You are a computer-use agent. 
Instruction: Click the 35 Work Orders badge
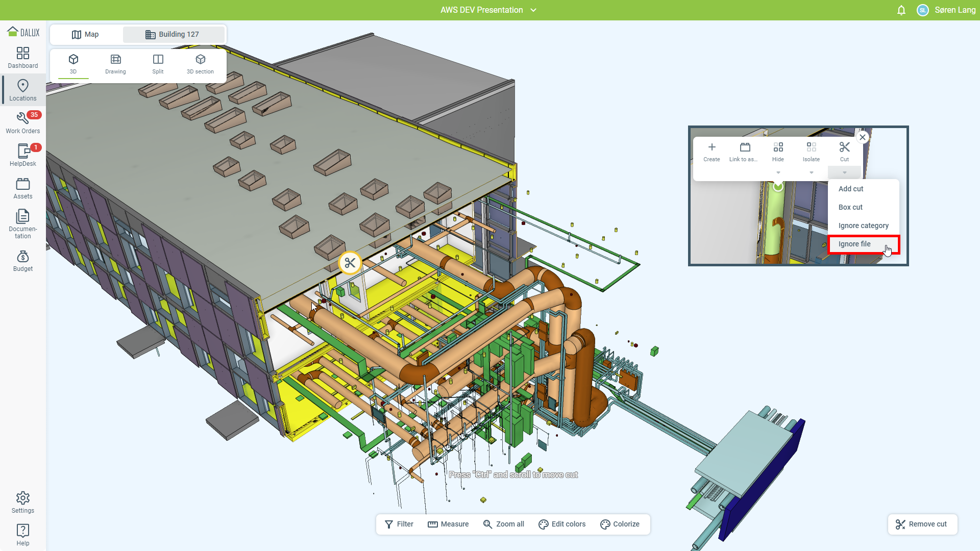pyautogui.click(x=34, y=115)
